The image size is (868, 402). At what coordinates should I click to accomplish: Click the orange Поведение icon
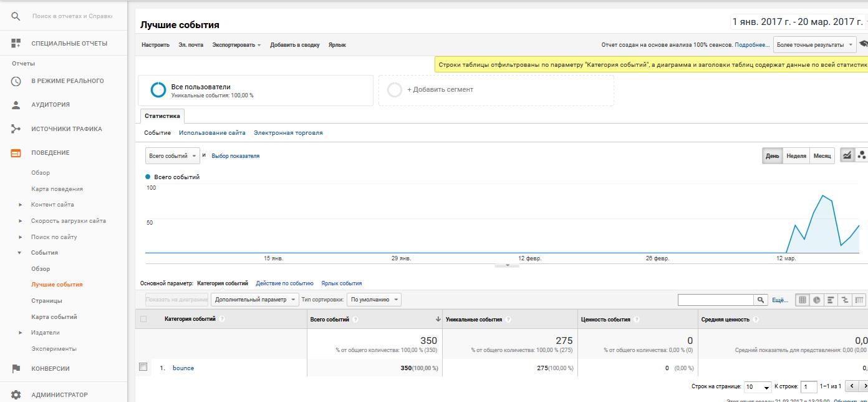16,153
